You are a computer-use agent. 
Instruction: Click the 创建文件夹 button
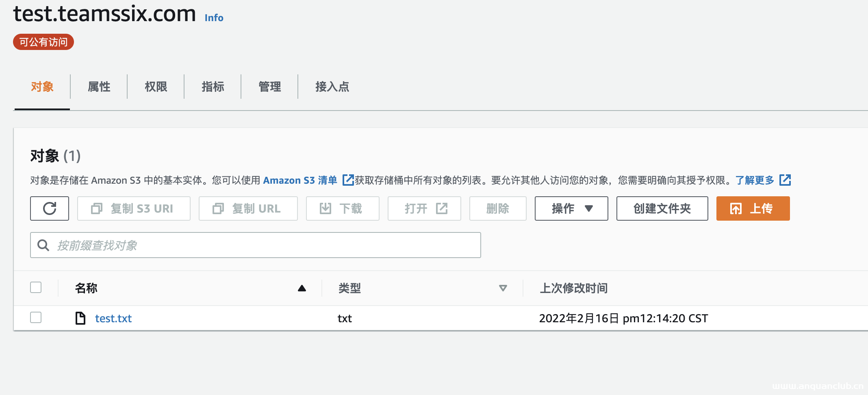(x=662, y=208)
